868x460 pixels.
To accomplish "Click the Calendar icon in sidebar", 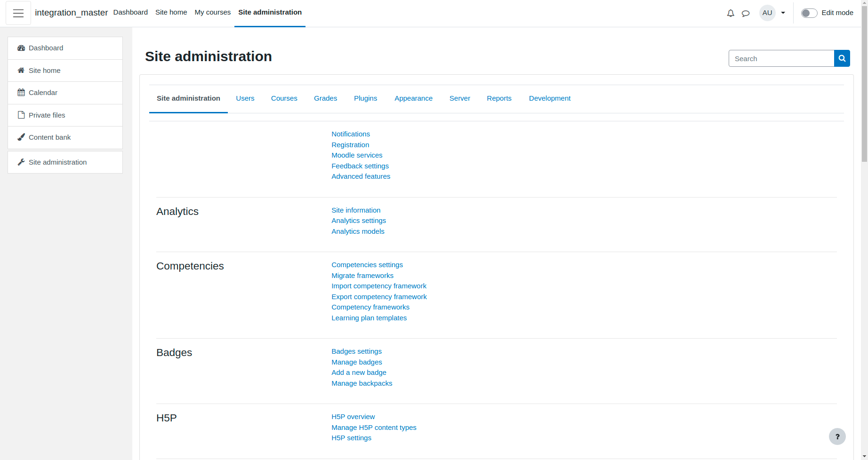I will point(21,93).
